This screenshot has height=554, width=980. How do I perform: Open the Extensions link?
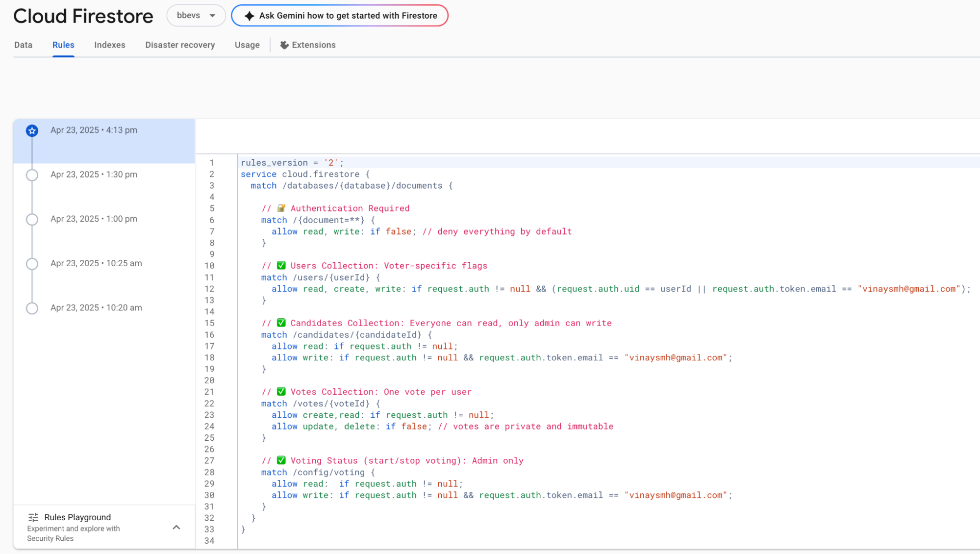(313, 45)
